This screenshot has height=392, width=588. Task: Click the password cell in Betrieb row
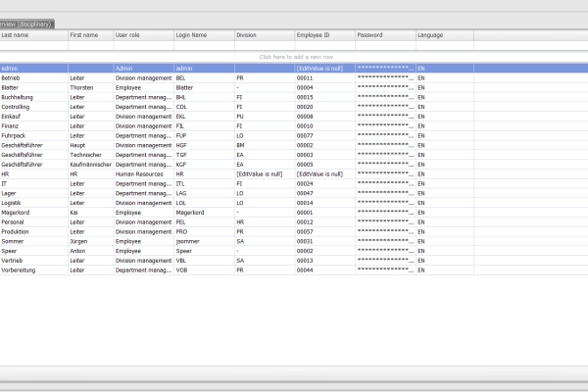pyautogui.click(x=385, y=78)
